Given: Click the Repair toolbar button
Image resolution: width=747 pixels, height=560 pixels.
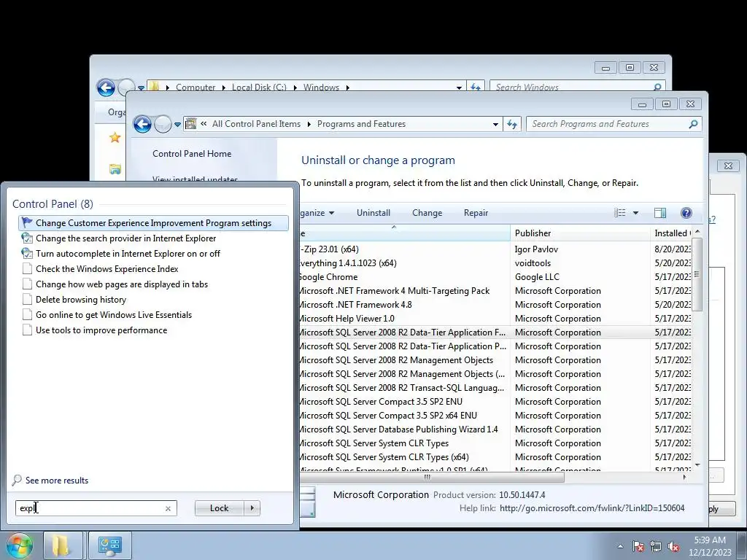Looking at the screenshot, I should pyautogui.click(x=476, y=213).
